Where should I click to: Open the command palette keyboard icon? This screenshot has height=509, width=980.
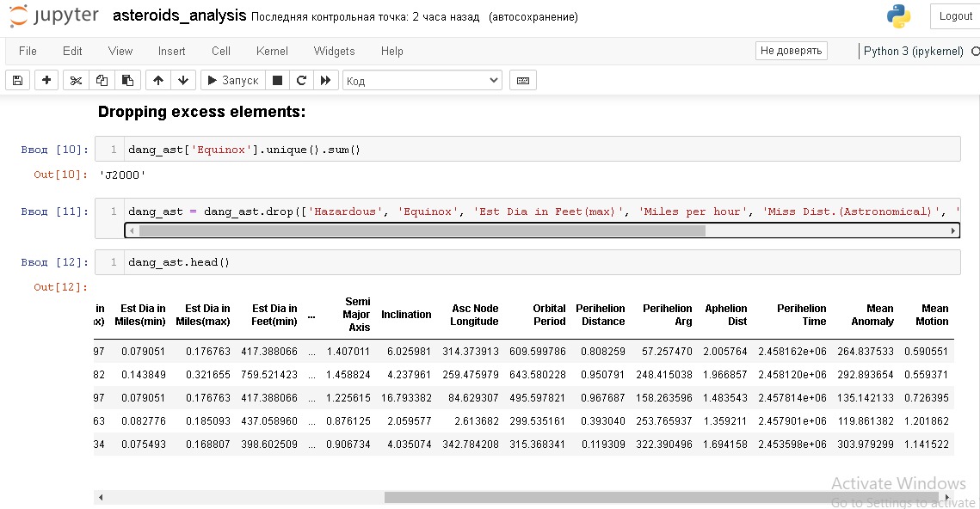coord(524,79)
